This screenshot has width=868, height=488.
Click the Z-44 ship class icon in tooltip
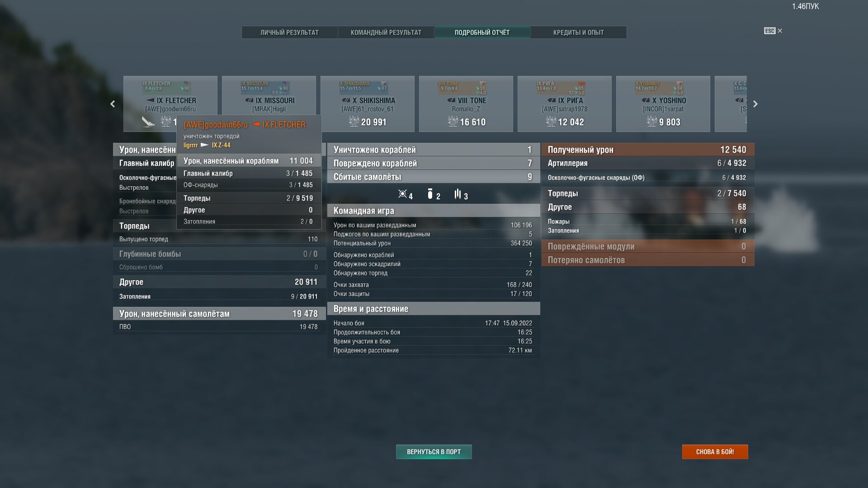tap(204, 145)
